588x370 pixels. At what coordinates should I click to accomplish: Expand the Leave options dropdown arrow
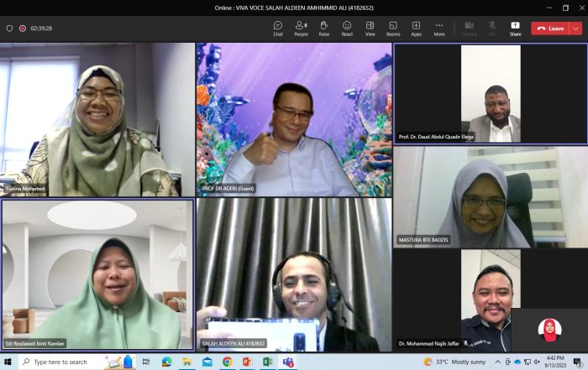(575, 28)
